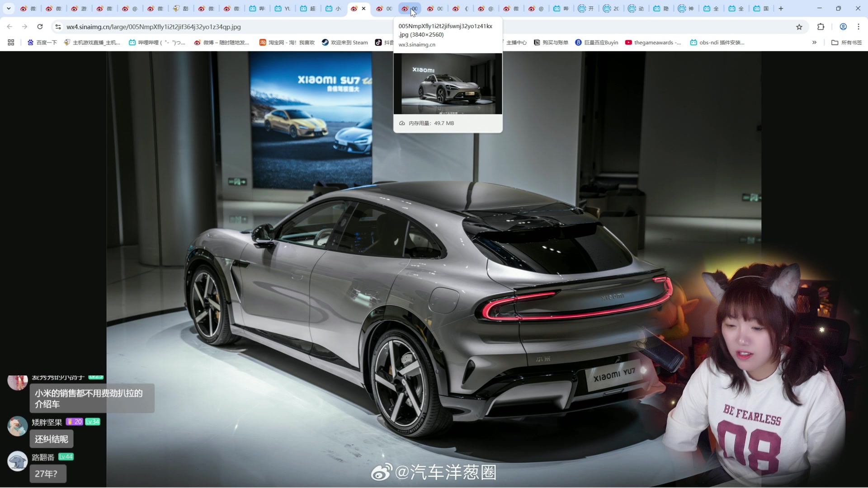Click the address bar URL field

425,27
